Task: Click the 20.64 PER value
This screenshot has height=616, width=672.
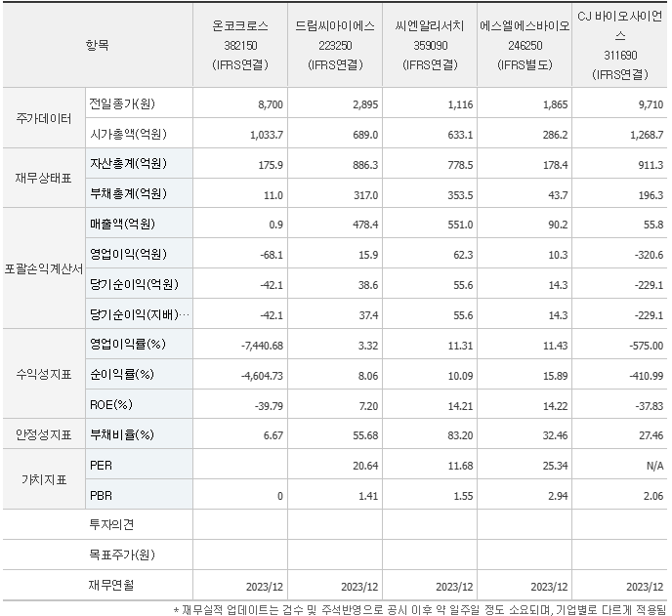Action: click(365, 466)
